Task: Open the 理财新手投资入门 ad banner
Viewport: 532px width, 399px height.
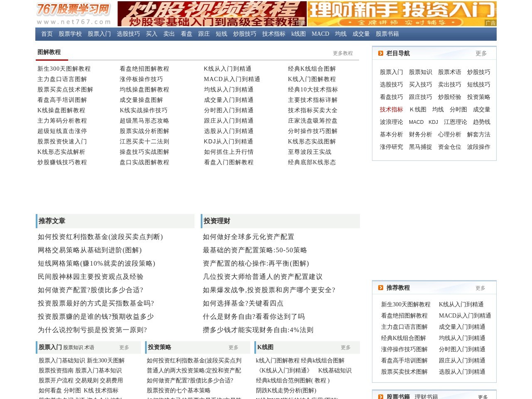Action: point(401,13)
